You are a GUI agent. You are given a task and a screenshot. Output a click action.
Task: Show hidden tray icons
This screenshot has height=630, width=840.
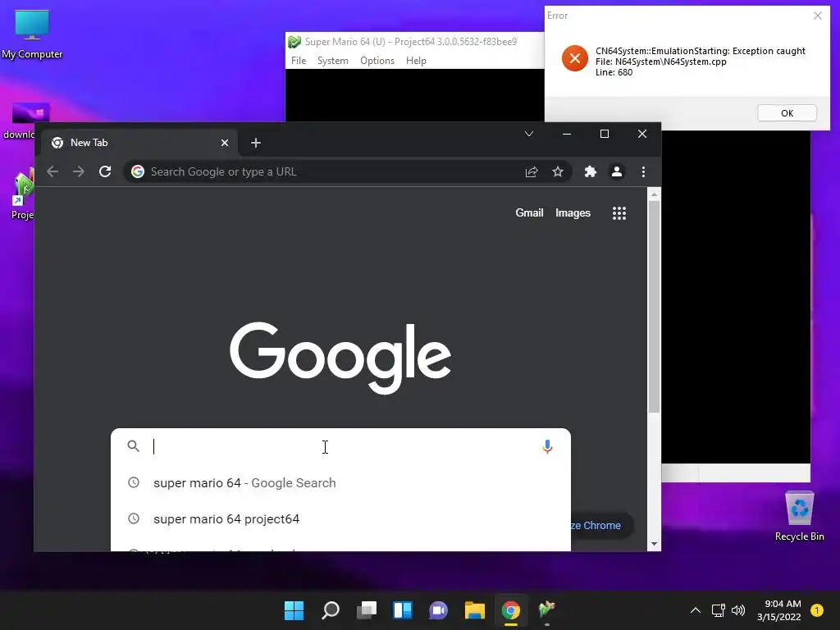[696, 610]
